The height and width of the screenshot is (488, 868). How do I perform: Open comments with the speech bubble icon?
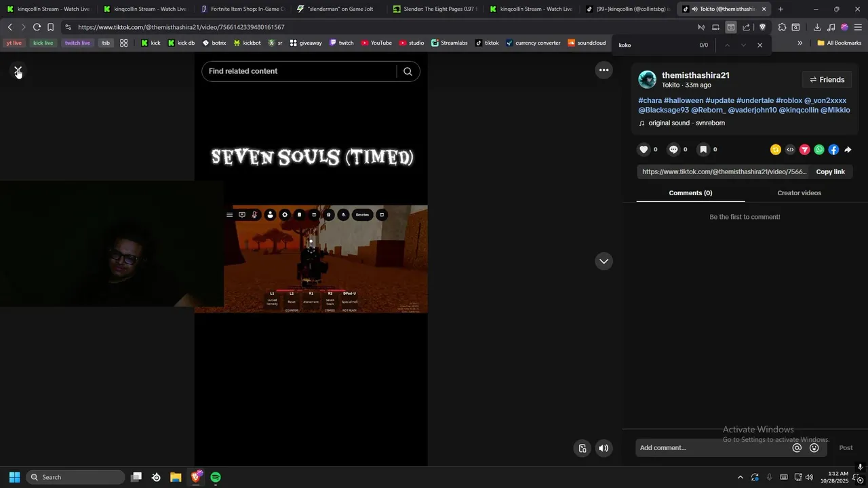pos(673,149)
